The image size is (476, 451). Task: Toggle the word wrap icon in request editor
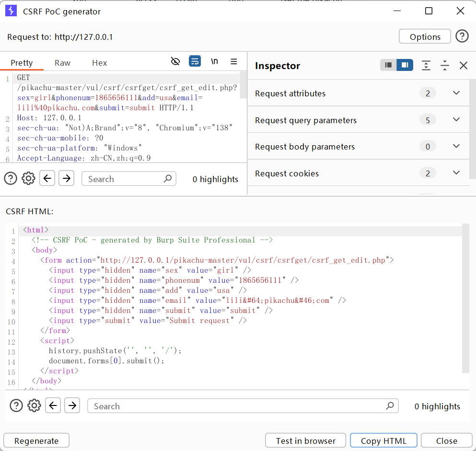tap(195, 61)
